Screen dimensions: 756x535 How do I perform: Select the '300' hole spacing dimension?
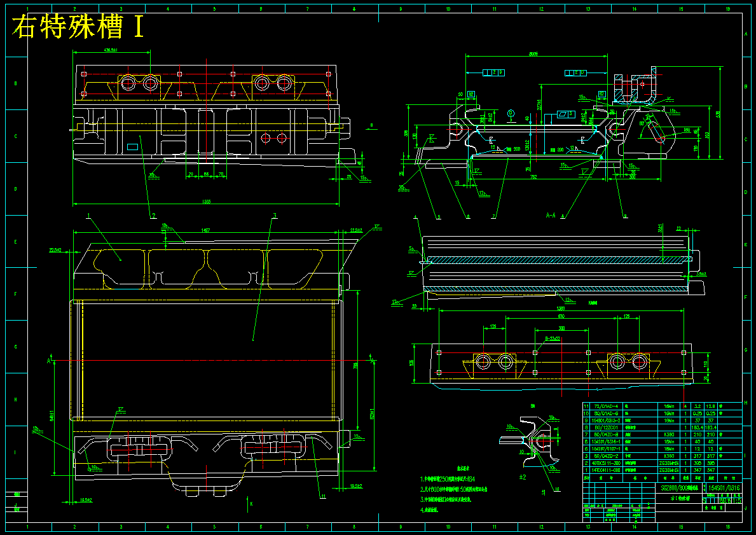561,328
